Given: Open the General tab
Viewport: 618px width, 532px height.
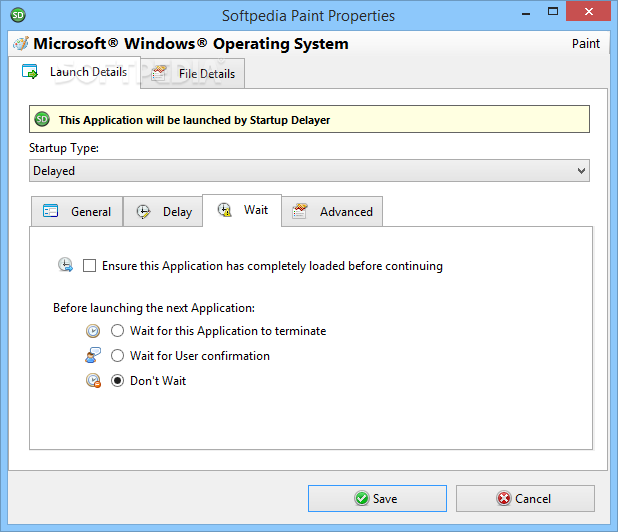Looking at the screenshot, I should 77,212.
